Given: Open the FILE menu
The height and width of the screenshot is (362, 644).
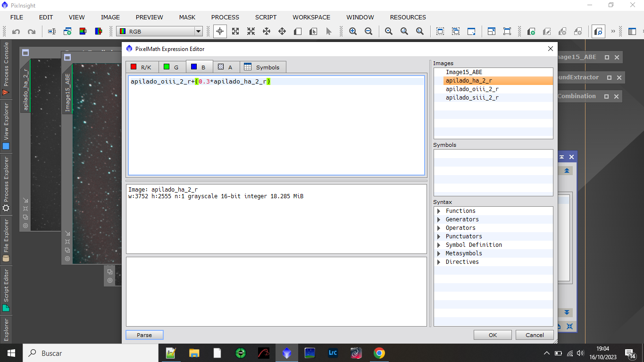Looking at the screenshot, I should (17, 17).
